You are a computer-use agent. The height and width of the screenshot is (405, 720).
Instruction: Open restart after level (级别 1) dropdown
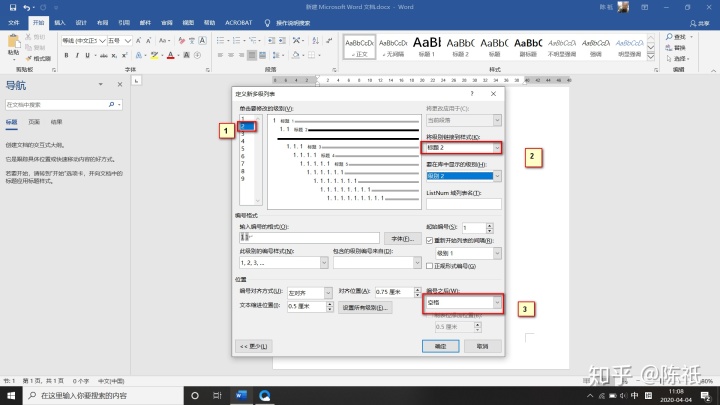click(497, 253)
